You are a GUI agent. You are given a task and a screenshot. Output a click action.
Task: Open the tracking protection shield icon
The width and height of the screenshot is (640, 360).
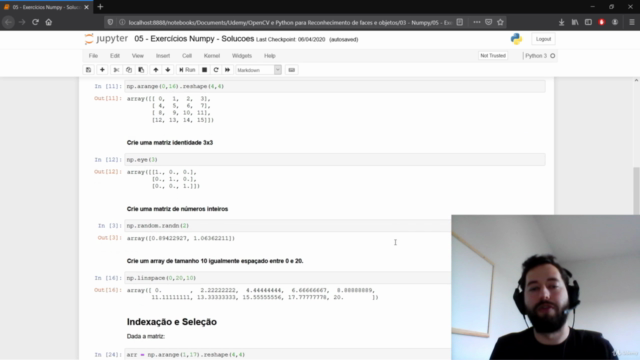[110, 22]
